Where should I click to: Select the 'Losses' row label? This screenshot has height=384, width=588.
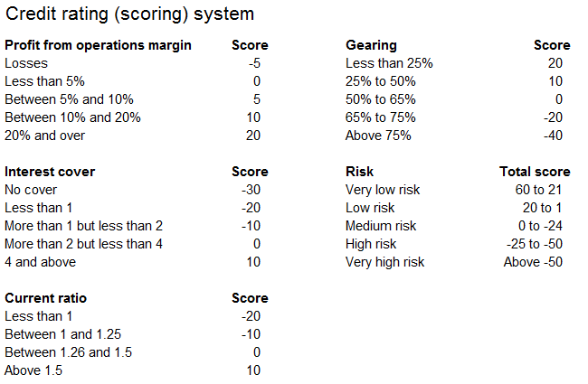[x=26, y=63]
